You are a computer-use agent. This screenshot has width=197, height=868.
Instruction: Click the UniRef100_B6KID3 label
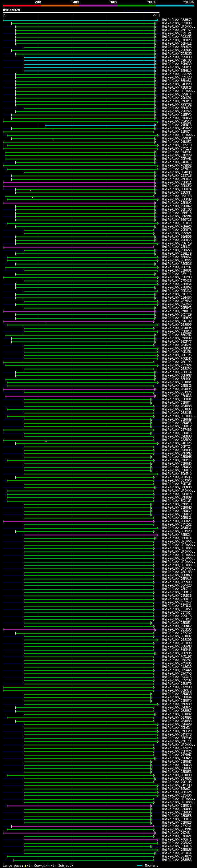pyautogui.click(x=177, y=210)
